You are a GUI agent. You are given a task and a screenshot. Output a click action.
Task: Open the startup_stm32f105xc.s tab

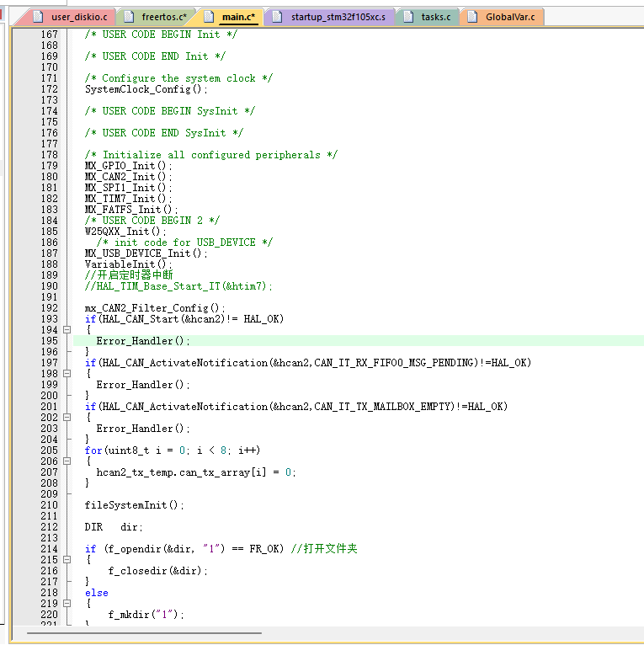tap(330, 17)
